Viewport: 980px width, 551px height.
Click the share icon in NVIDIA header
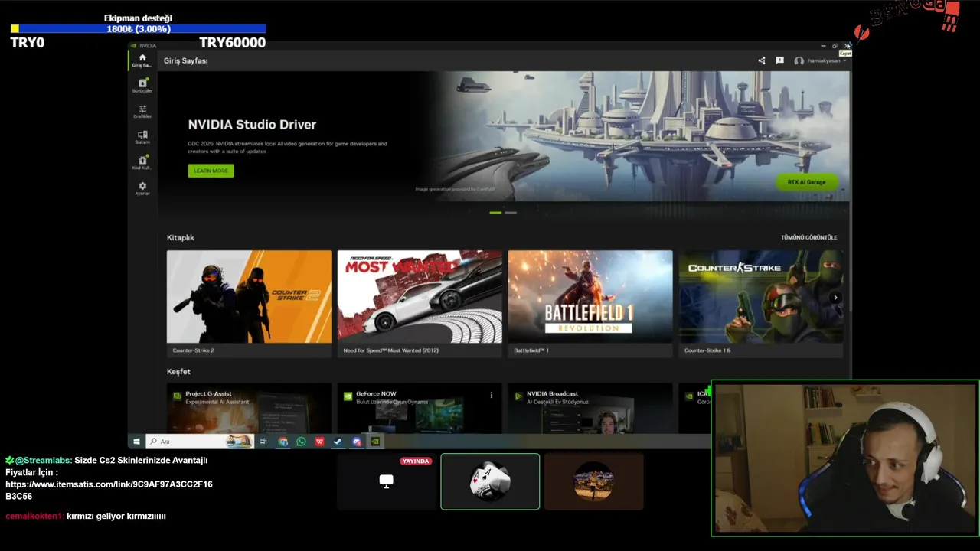(x=761, y=60)
